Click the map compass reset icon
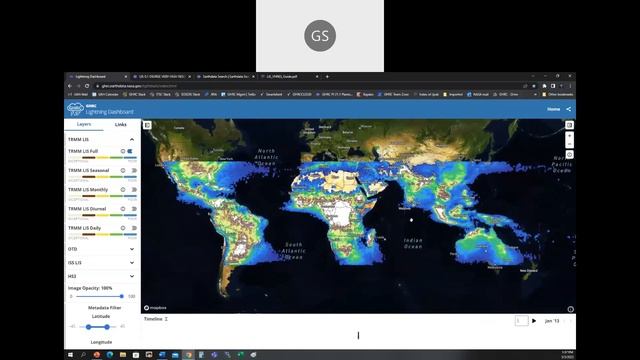The height and width of the screenshot is (360, 640). point(569,155)
